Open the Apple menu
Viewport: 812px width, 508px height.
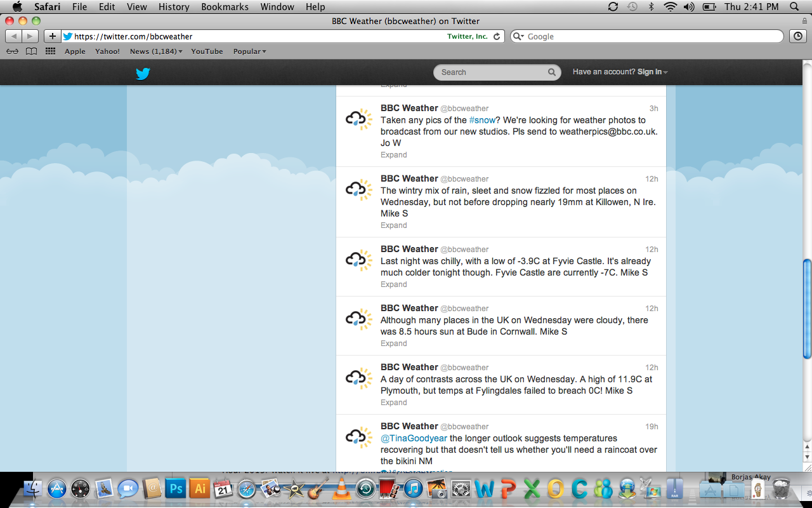[17, 6]
